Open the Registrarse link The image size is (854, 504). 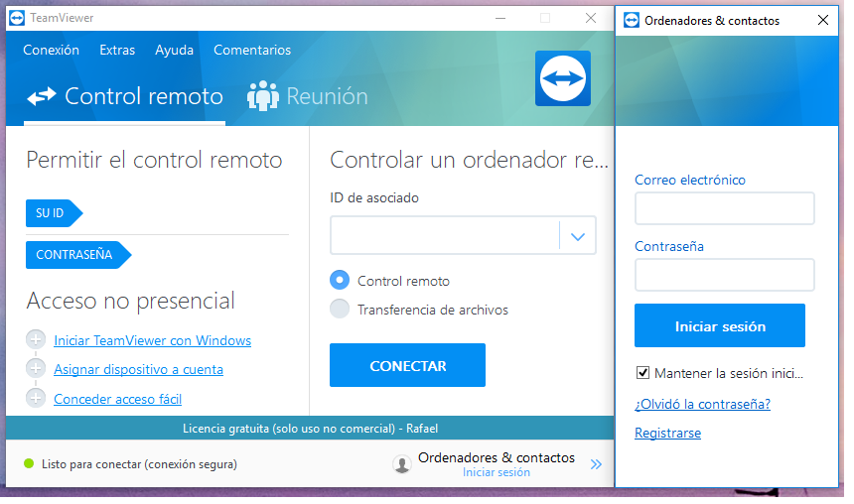pos(667,434)
